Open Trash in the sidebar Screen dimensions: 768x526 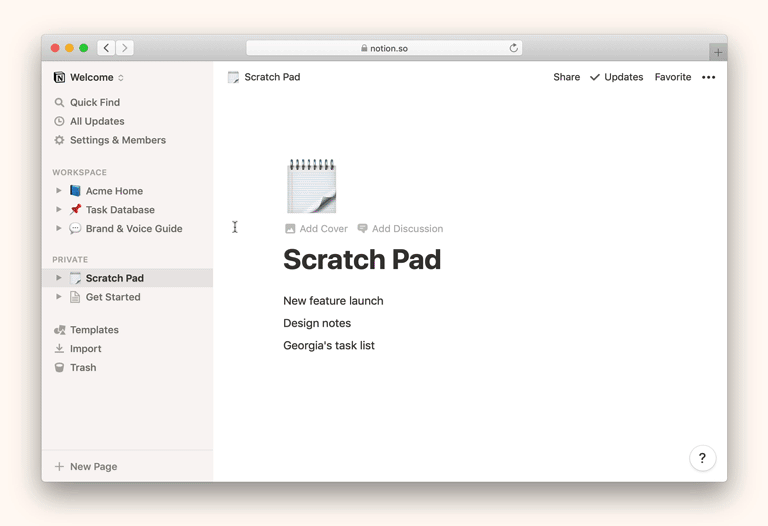tap(82, 367)
